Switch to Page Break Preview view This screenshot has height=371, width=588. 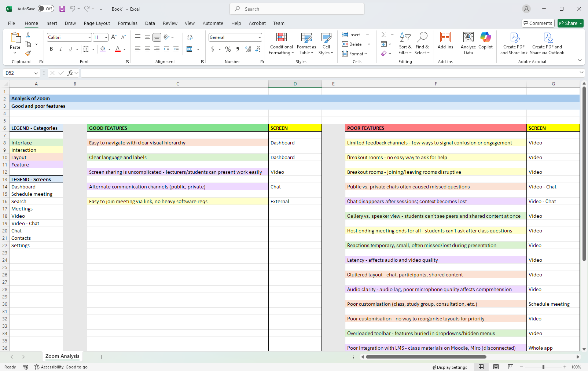coord(511,367)
